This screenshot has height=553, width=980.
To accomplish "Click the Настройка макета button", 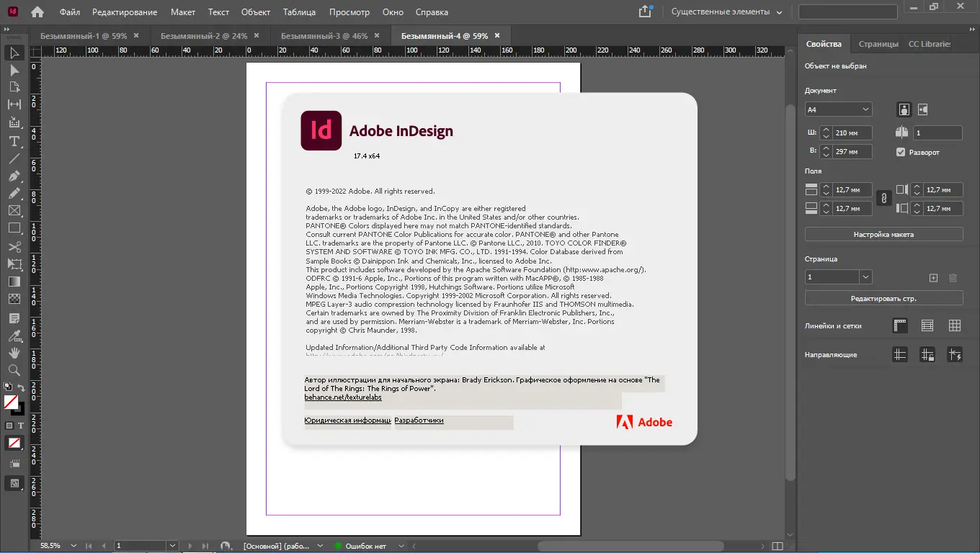I will point(884,234).
